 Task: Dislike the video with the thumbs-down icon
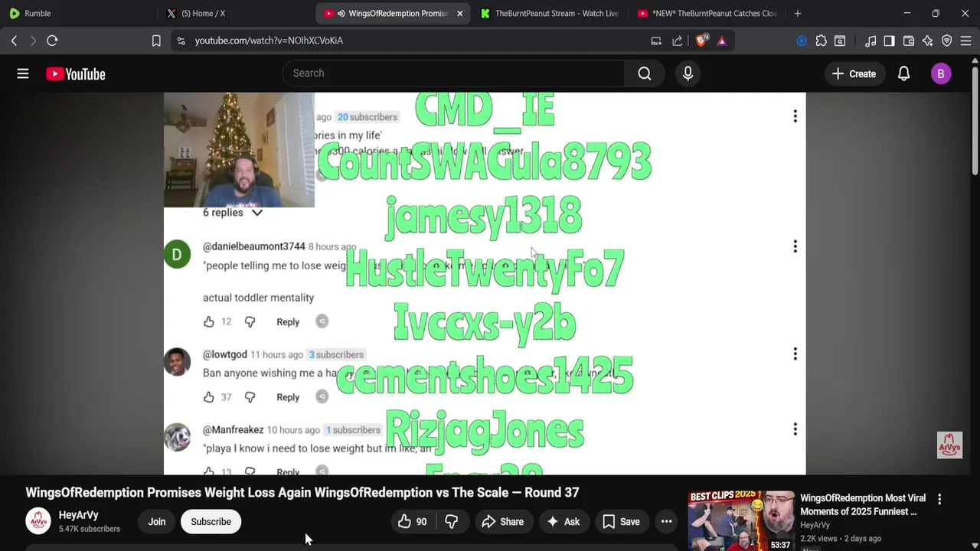pyautogui.click(x=451, y=522)
